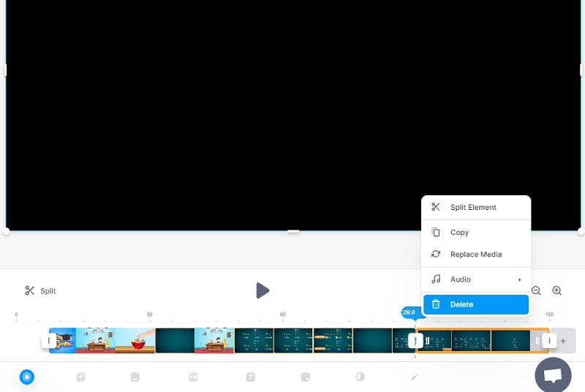This screenshot has width=585, height=392.
Task: Open the text tool icon
Action: (x=250, y=377)
